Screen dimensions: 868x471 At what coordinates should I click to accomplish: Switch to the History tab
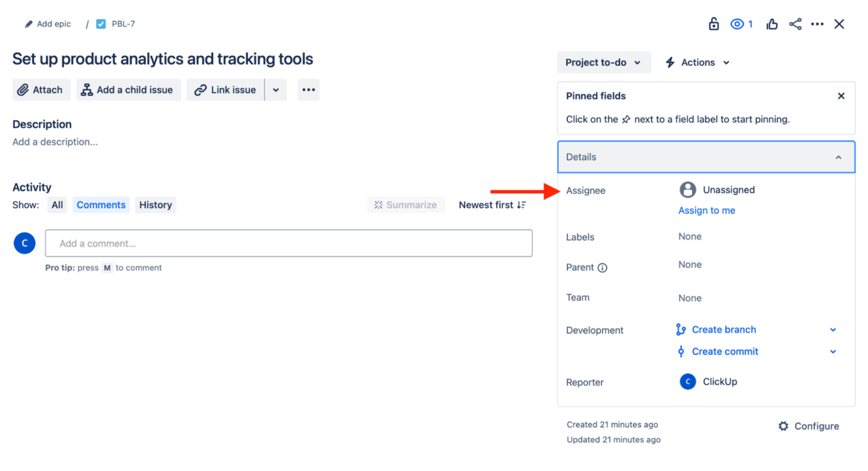pos(155,205)
